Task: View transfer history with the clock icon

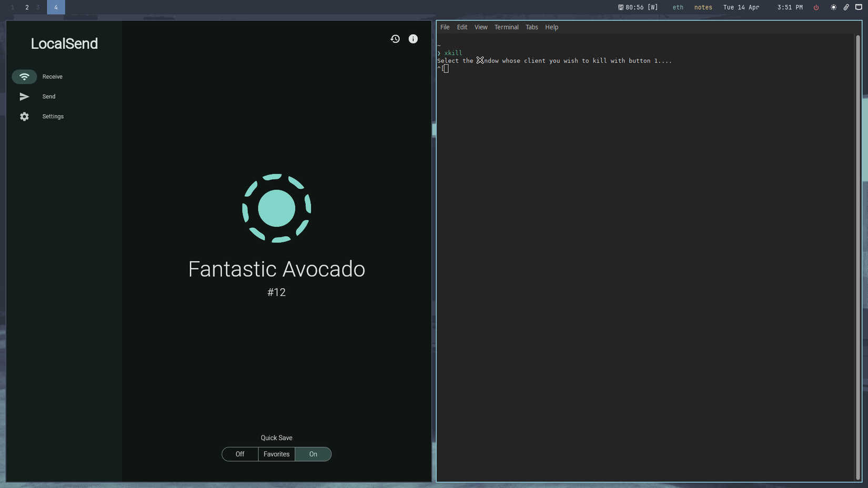Action: pos(395,38)
